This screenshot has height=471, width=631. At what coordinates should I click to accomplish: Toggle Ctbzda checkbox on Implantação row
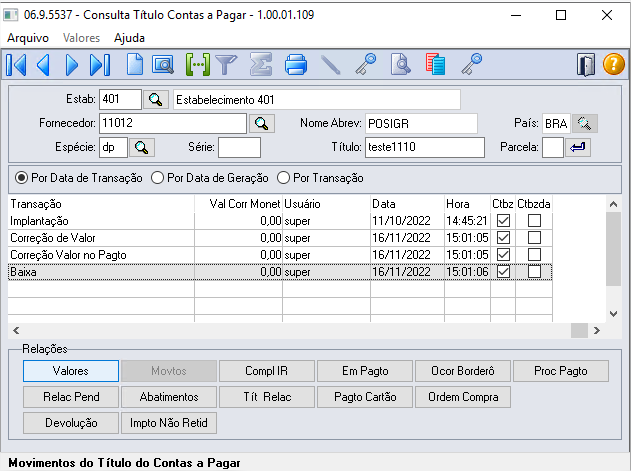tap(534, 221)
